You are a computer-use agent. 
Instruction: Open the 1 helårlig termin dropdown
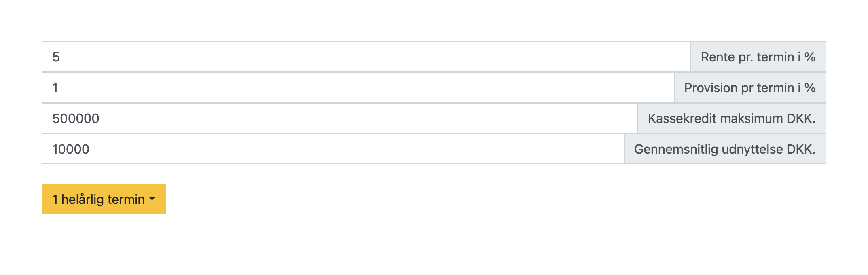pyautogui.click(x=104, y=199)
